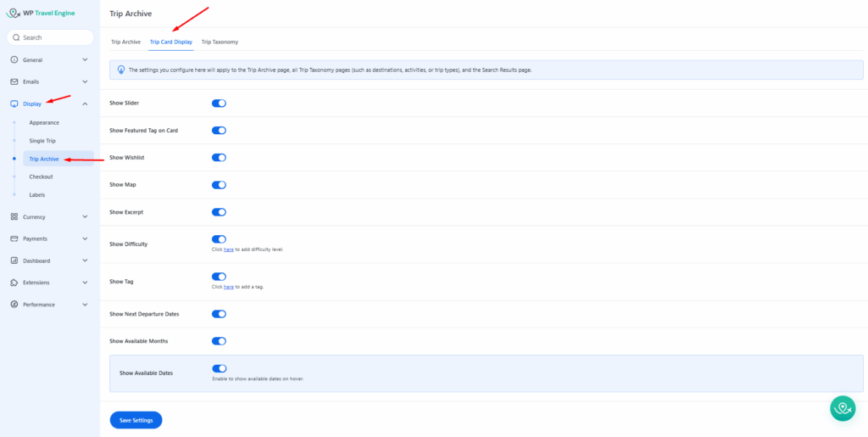Focus the sidebar Search field
This screenshot has height=437, width=868.
pos(51,37)
